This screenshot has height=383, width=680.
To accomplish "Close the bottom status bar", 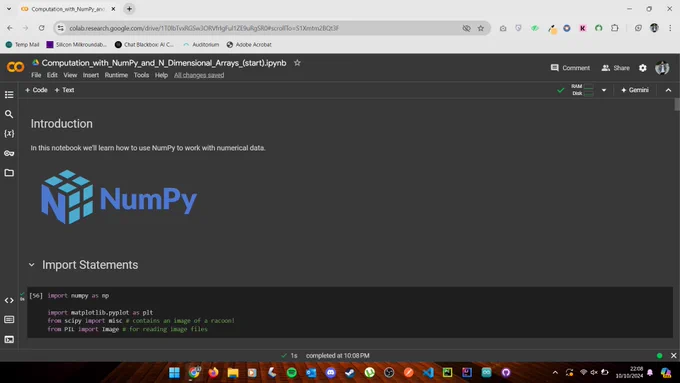I will 673,355.
